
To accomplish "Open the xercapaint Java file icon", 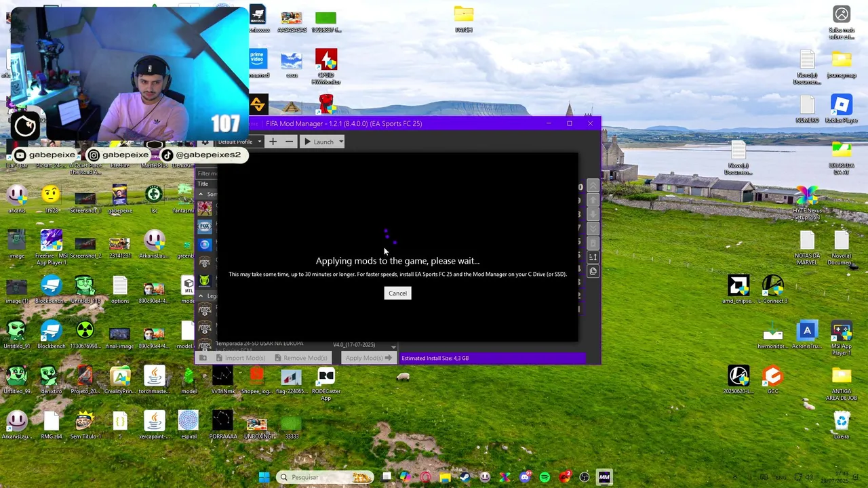I will point(154,424).
